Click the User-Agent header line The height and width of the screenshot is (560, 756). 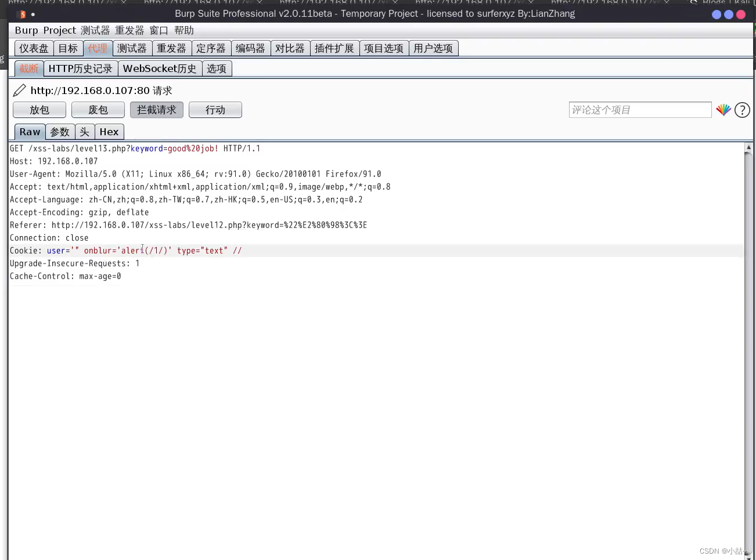tap(196, 174)
